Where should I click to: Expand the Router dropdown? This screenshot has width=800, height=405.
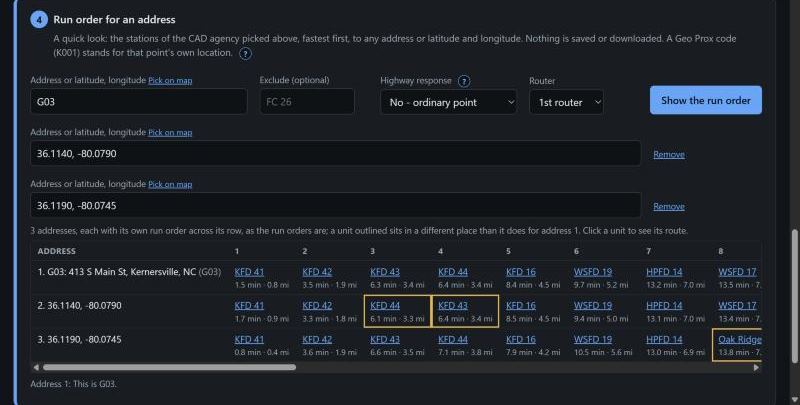pyautogui.click(x=566, y=102)
